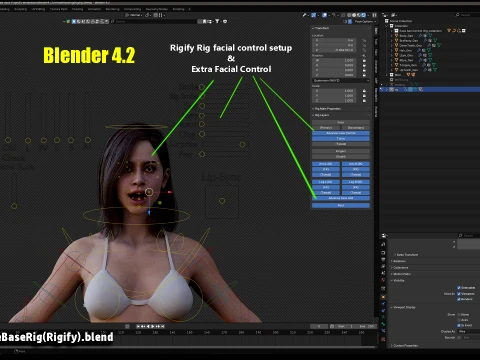Click the Body_Geo mesh icon in outliner
Screen dimensions: 480x360
(396, 35)
